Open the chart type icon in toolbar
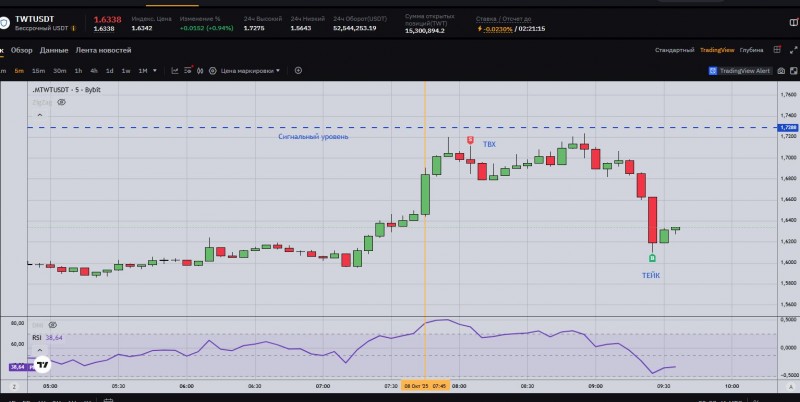The image size is (800, 402). pyautogui.click(x=174, y=71)
